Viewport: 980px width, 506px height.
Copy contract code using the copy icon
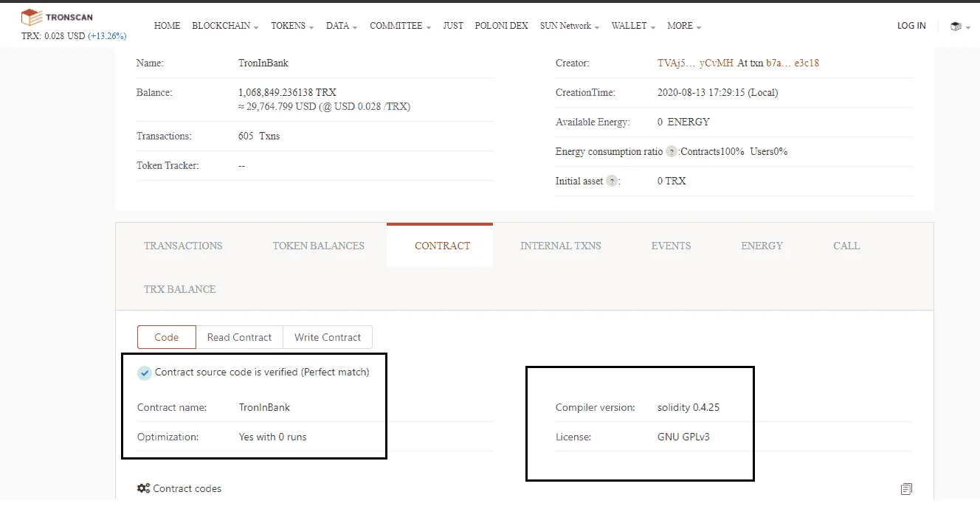[x=906, y=489]
